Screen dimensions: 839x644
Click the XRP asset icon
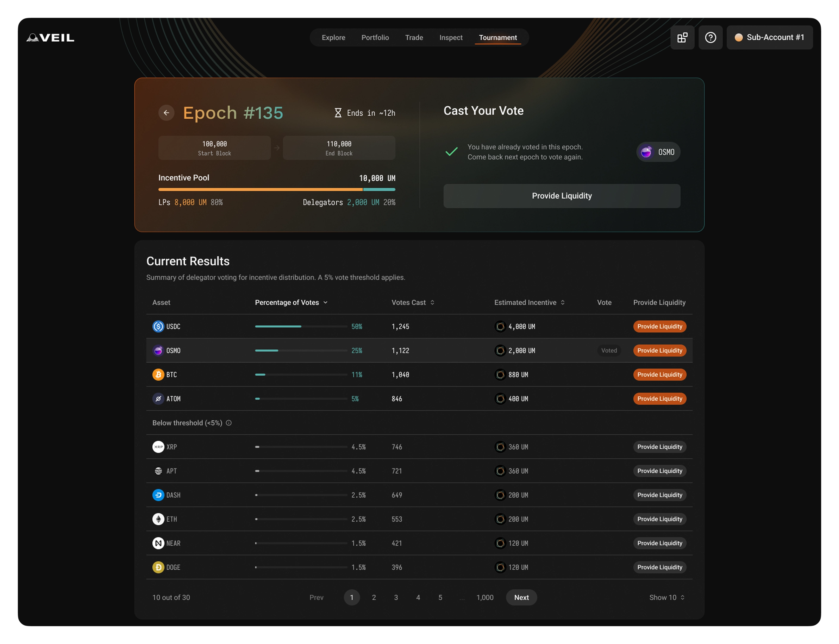coord(158,447)
